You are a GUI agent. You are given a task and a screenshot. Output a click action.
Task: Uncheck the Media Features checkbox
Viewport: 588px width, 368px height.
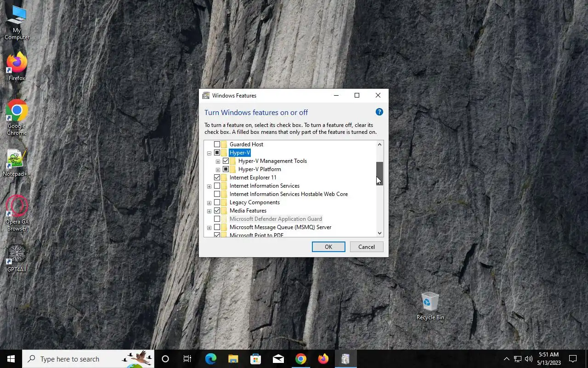[217, 211]
